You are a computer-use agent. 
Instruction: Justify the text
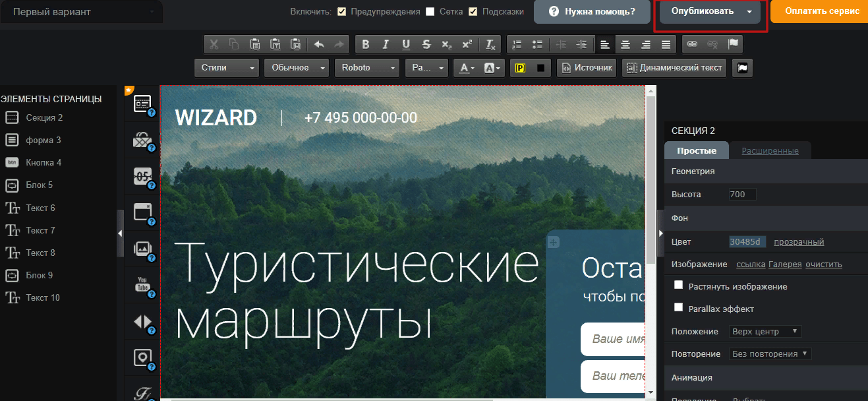coord(666,44)
